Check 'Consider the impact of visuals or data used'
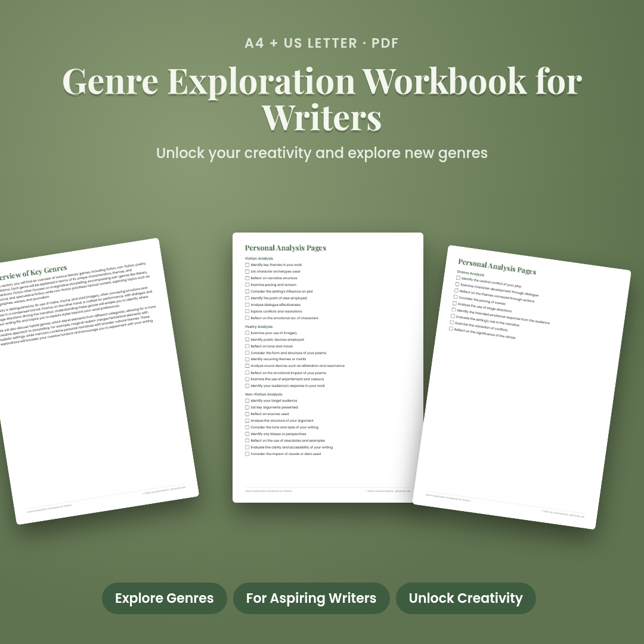 pos(247,454)
